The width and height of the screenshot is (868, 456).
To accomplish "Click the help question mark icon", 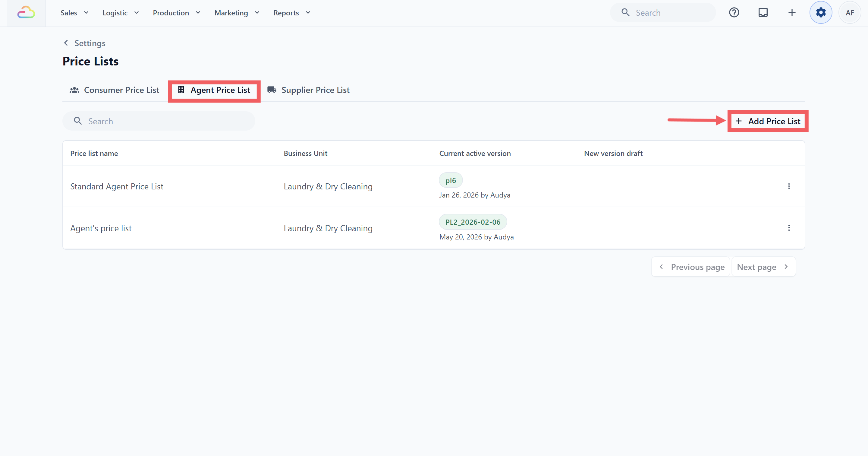I will tap(734, 13).
